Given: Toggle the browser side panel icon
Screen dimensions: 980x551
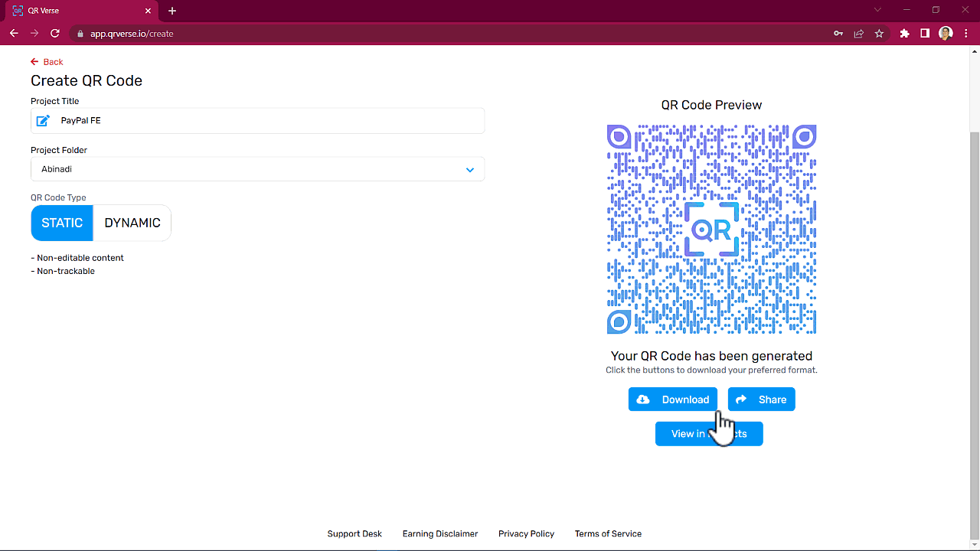Looking at the screenshot, I should coord(925,34).
